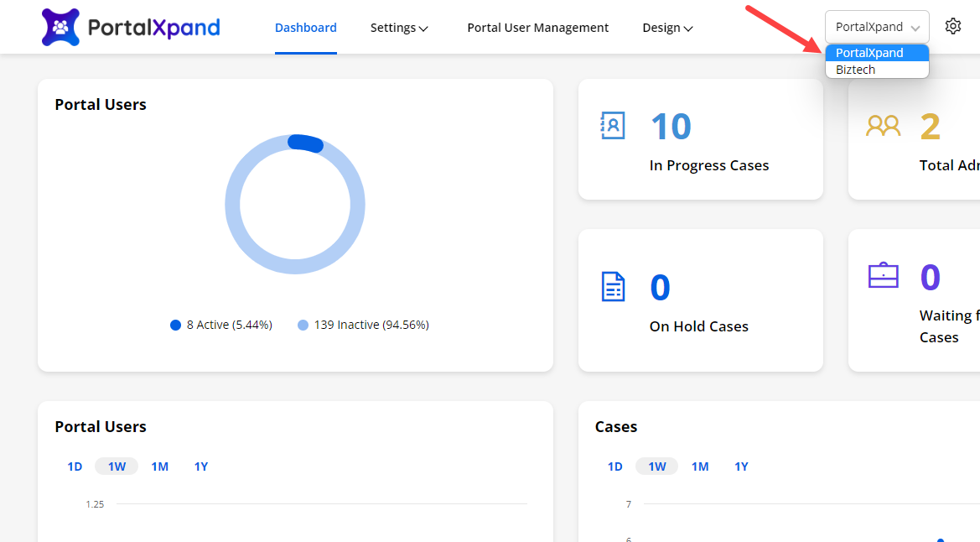Screen dimensions: 980x542
Task: Expand the Settings dropdown menu
Action: click(399, 28)
